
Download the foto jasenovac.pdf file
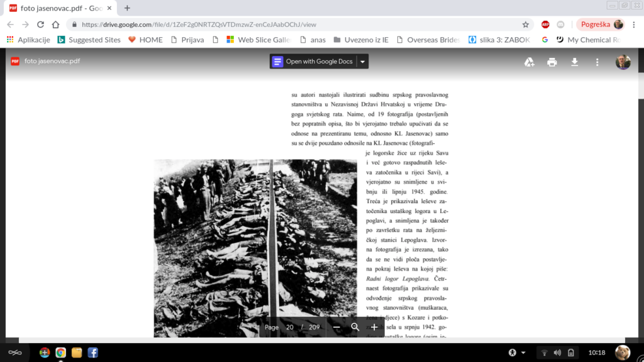coord(574,62)
